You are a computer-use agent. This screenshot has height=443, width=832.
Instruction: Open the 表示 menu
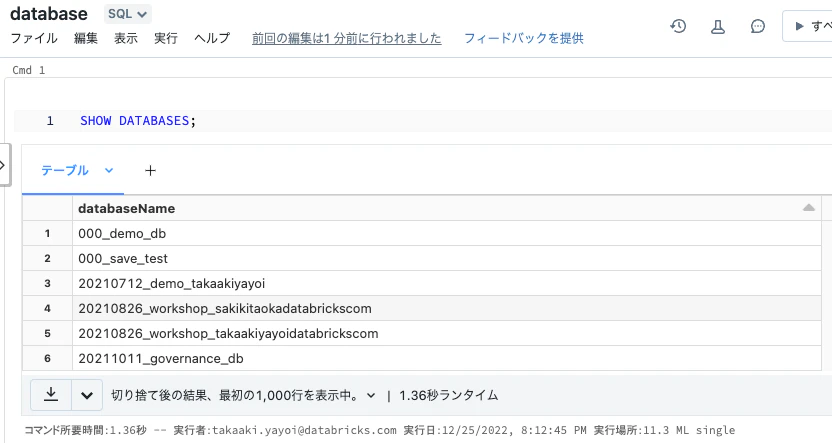point(126,38)
